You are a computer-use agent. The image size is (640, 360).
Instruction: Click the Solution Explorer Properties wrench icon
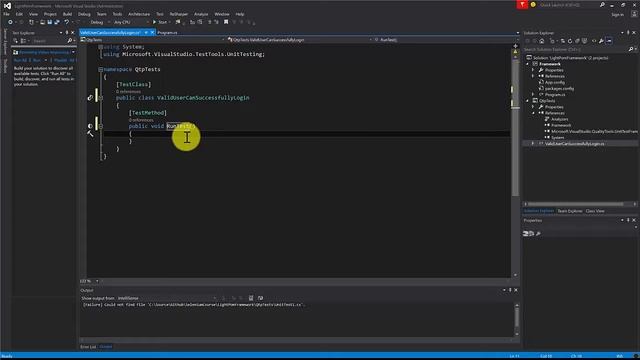click(x=601, y=41)
